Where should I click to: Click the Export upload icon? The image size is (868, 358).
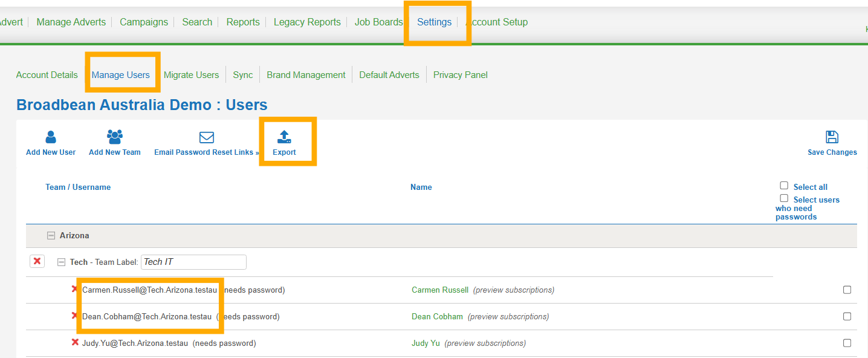tap(284, 137)
